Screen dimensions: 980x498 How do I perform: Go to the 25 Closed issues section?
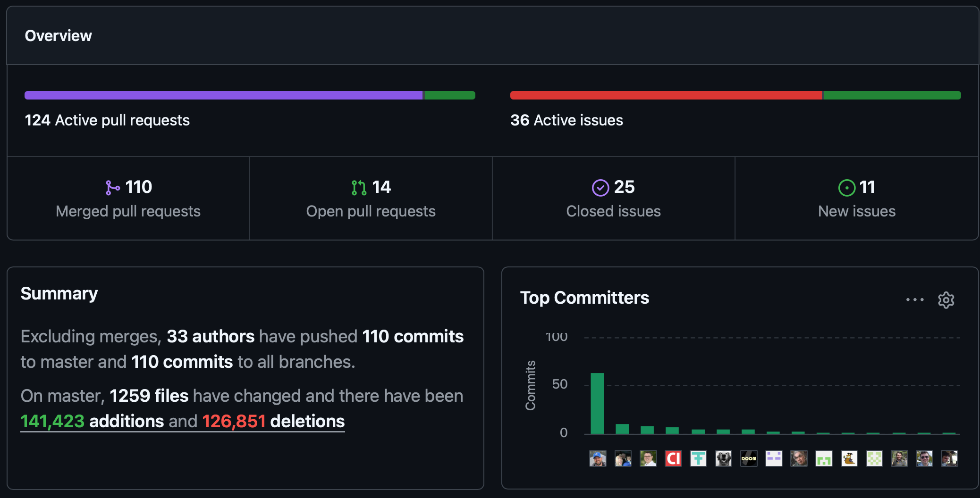click(x=613, y=199)
